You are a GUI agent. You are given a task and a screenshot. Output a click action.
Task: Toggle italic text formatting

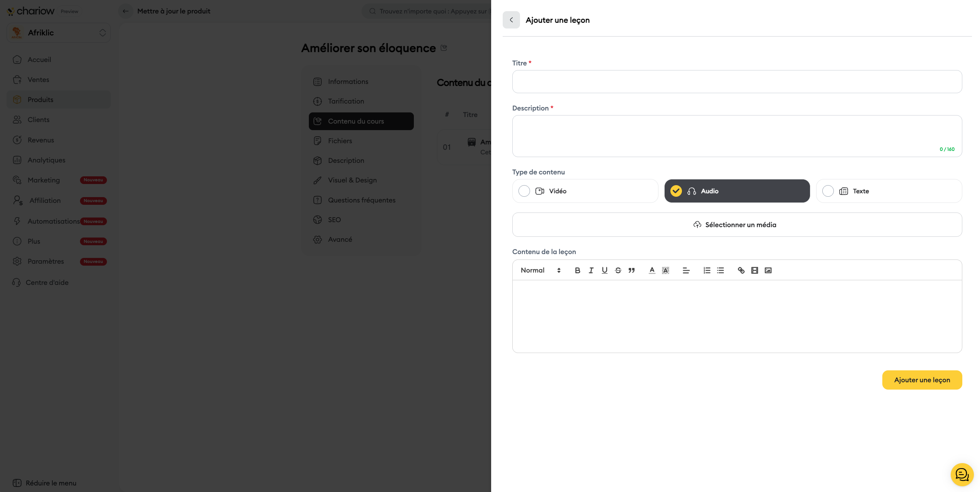coord(591,270)
